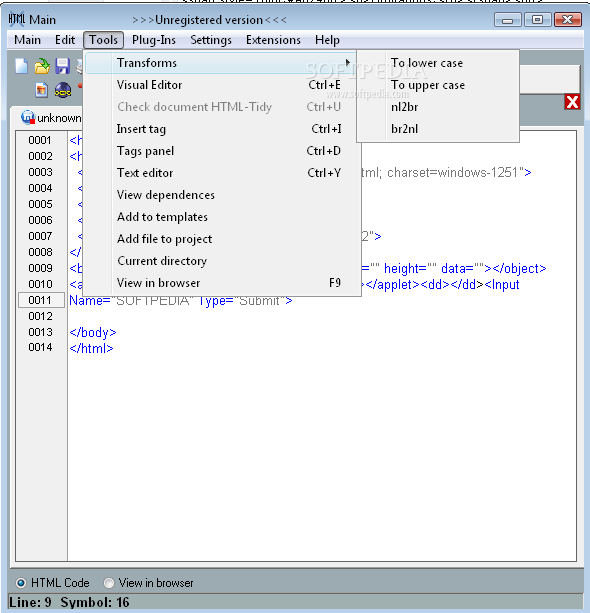Select View in browser F9 entry
Viewport: 590px width, 613px height.
221,283
